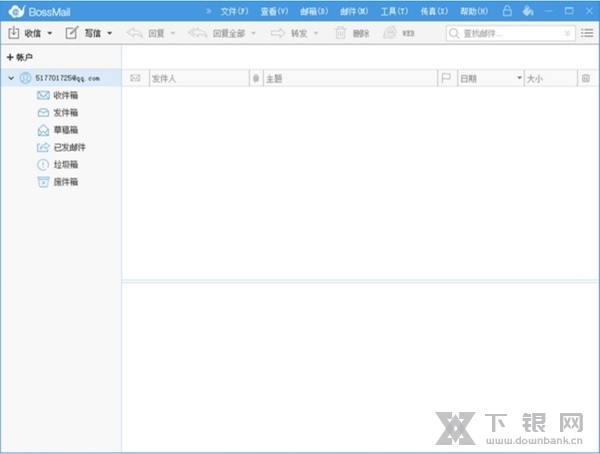
Task: Open the 传真(X) menu
Action: coord(434,11)
